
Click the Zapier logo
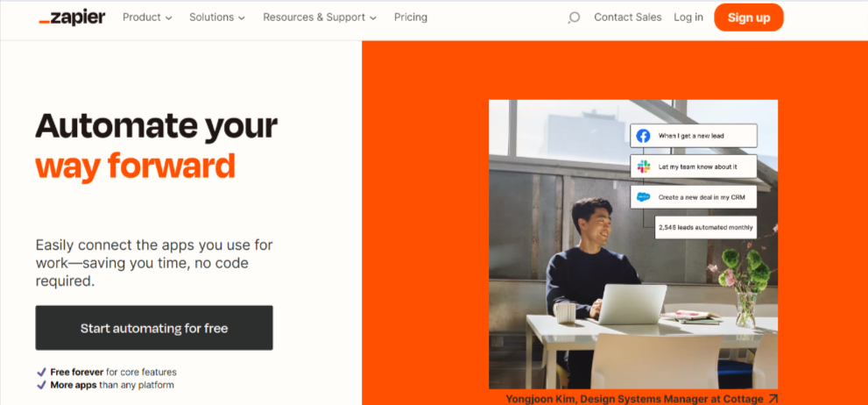[x=72, y=18]
